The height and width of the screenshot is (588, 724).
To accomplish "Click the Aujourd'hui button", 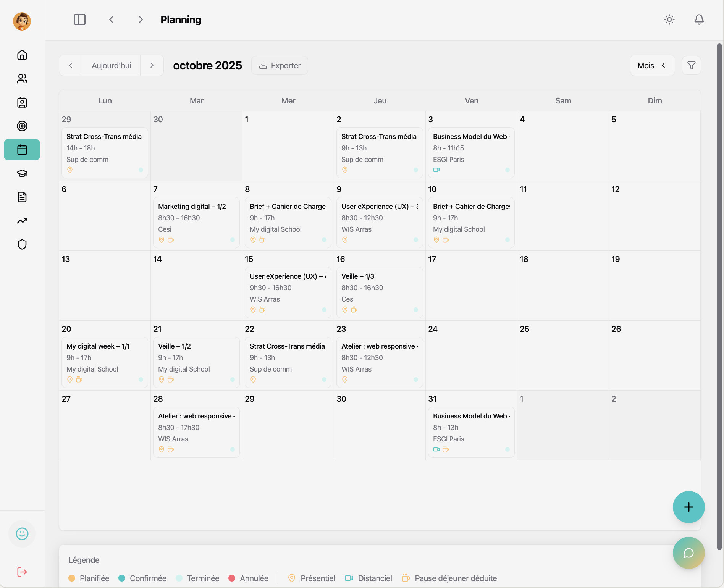I will pos(111,65).
